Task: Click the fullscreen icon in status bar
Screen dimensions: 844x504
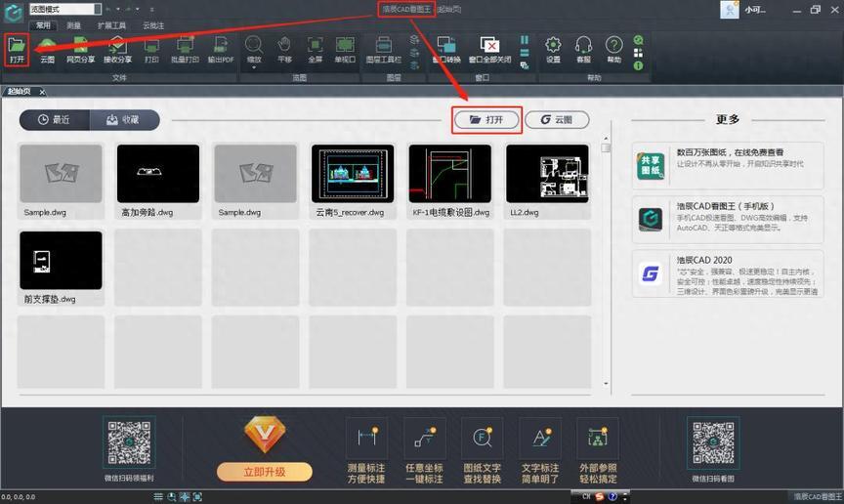Action: tap(197, 497)
